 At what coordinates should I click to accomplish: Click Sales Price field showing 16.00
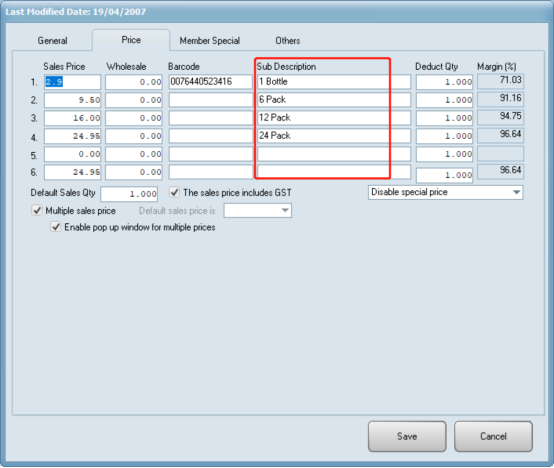(72, 118)
